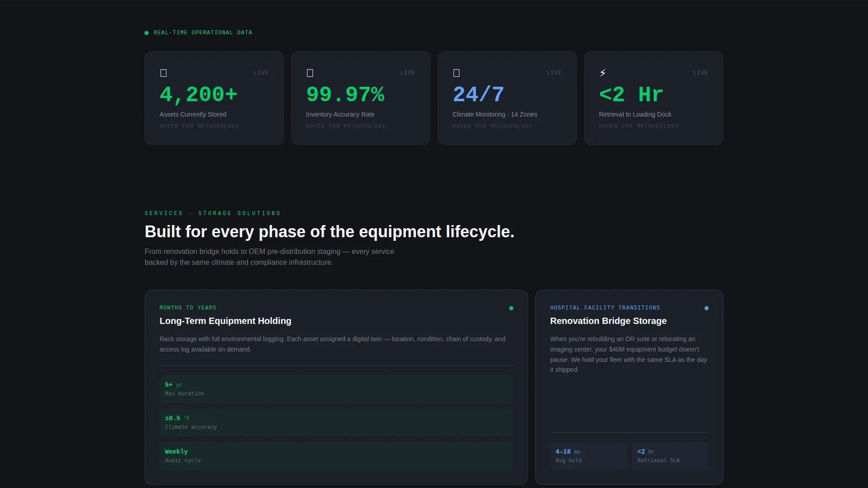868x488 pixels.
Task: Open the Long-Term Equipment Holding title
Action: point(226,321)
